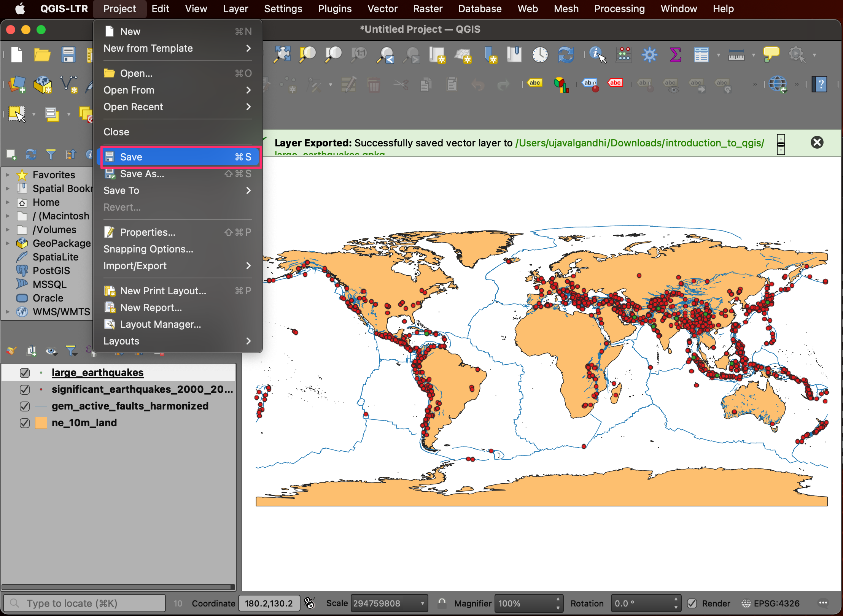Screen dimensions: 843x616
Task: Open the Temporal Controller clock icon
Action: 540,55
